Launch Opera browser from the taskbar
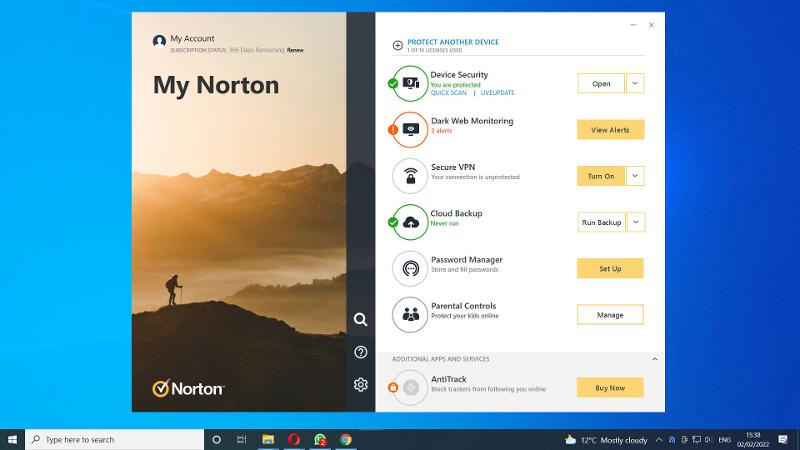Image resolution: width=800 pixels, height=450 pixels. tap(294, 439)
